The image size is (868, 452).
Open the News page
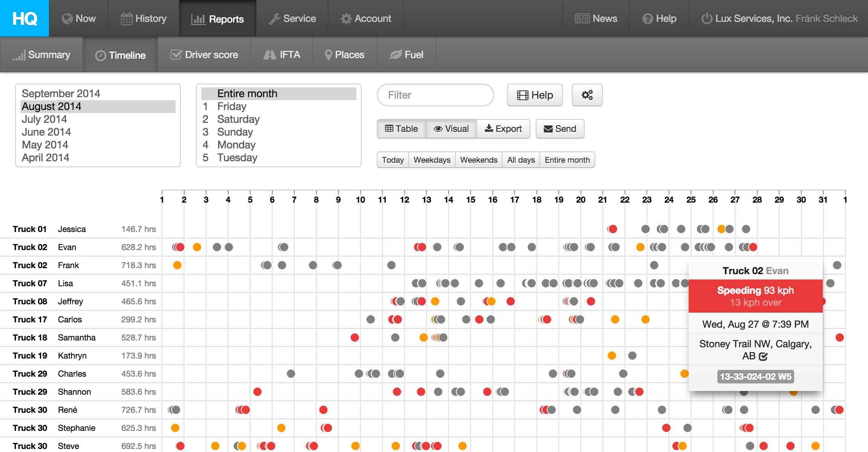point(596,18)
